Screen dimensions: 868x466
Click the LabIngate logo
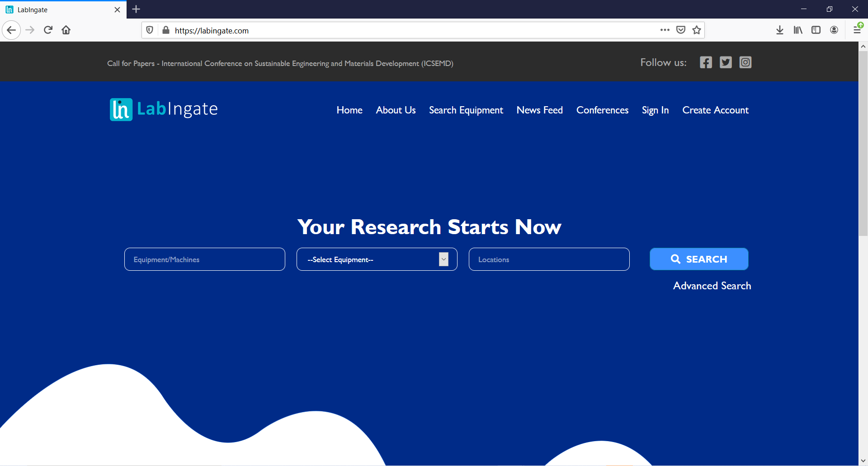[x=164, y=109]
